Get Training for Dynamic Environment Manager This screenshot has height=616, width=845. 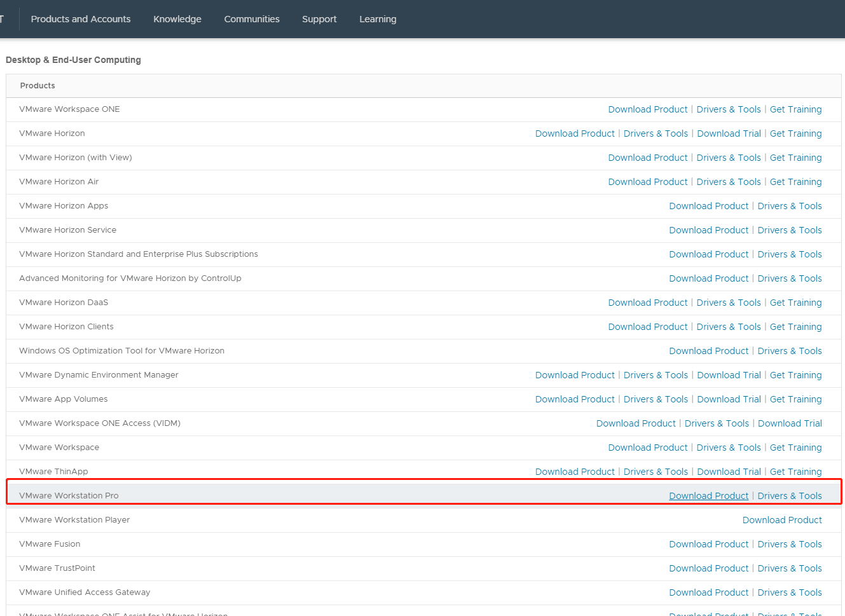point(796,375)
